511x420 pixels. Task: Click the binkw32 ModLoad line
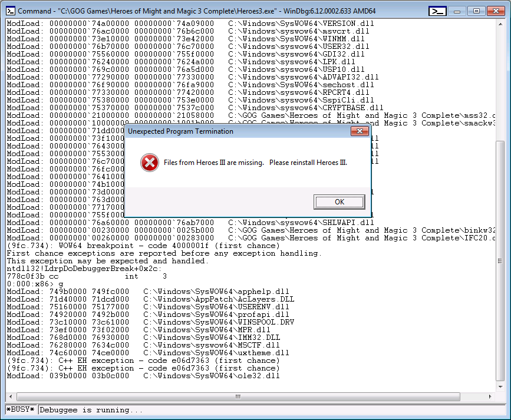click(x=251, y=230)
